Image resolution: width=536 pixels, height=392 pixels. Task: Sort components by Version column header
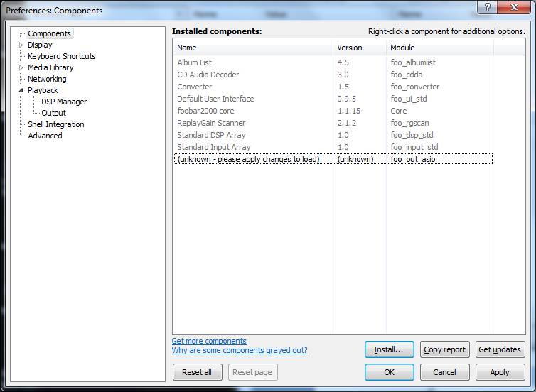pos(360,48)
